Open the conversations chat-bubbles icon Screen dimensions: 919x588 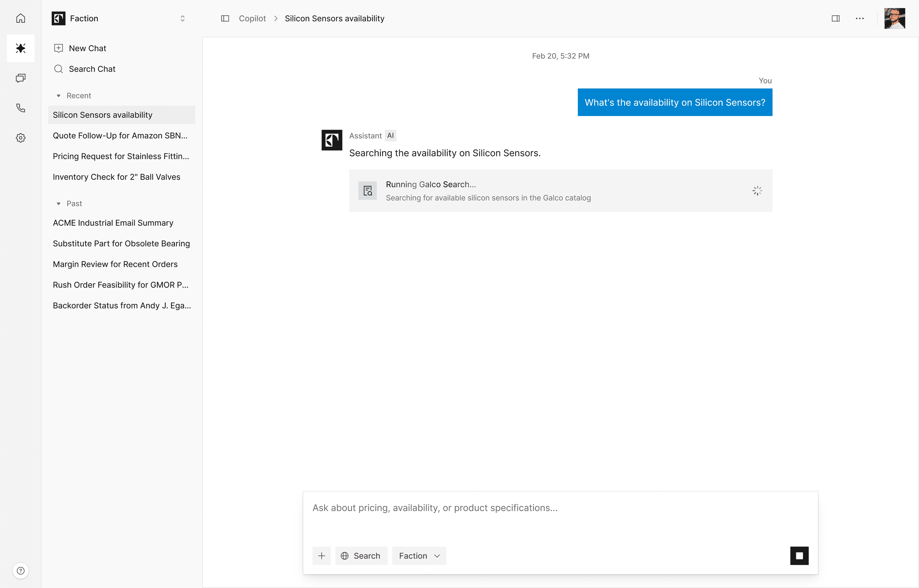click(x=21, y=78)
